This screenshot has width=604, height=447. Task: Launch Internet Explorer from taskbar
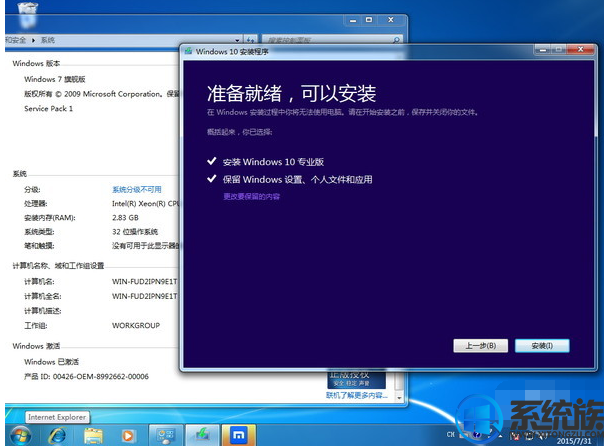[57, 436]
